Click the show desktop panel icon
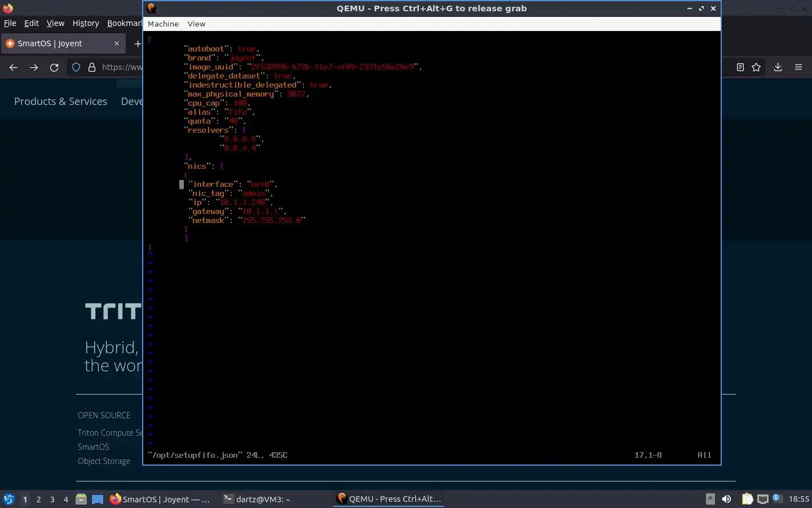 (98, 499)
